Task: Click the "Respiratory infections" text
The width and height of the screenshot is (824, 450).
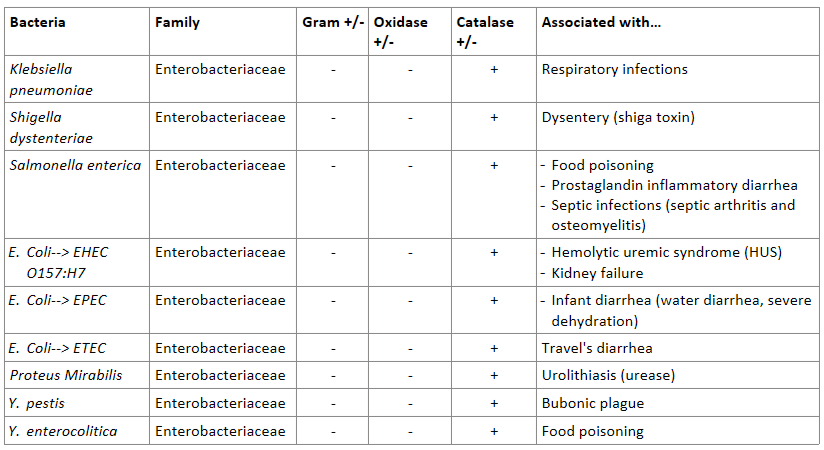Action: click(x=614, y=70)
